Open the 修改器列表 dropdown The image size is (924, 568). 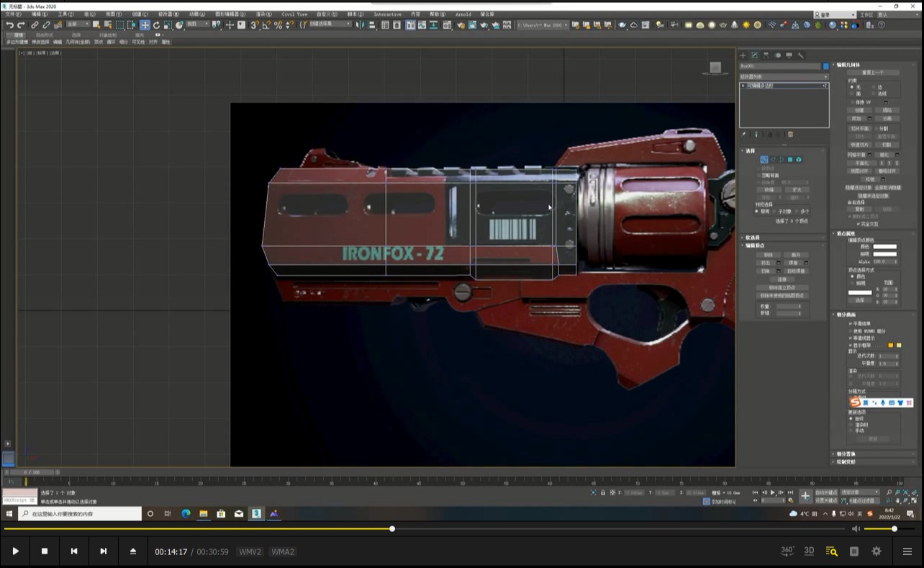tap(784, 77)
